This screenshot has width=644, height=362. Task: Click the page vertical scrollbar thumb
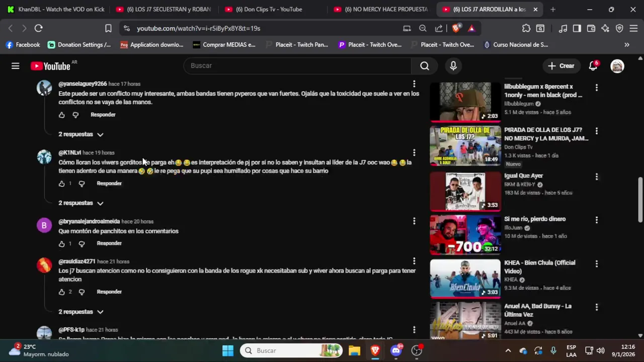click(640, 199)
